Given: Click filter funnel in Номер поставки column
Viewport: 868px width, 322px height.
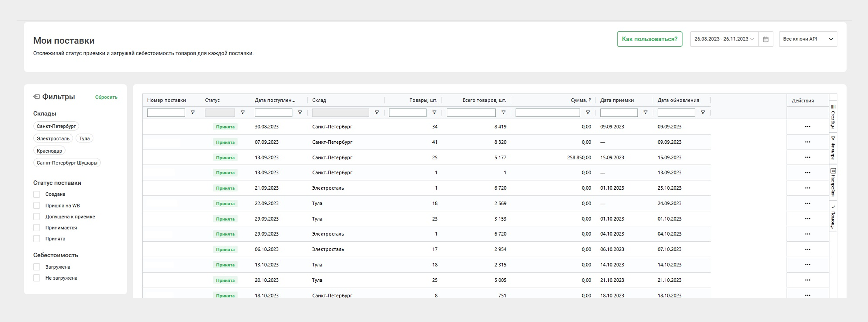Looking at the screenshot, I should point(192,112).
